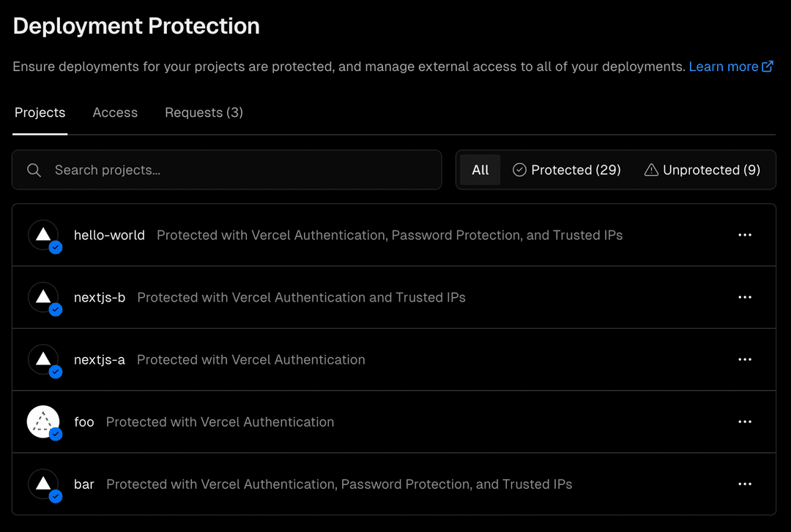Open the options menu for hello-world
791x532 pixels.
[x=745, y=234]
